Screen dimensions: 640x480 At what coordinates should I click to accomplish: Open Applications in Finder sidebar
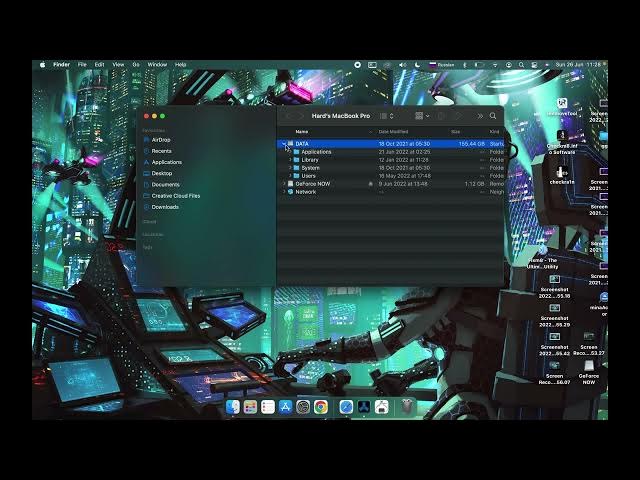[167, 162]
